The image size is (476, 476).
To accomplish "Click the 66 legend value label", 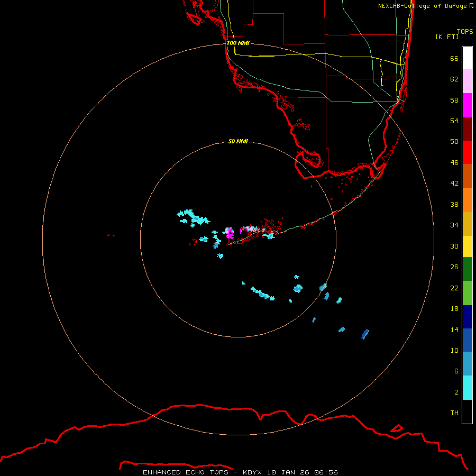I will 454,58.
